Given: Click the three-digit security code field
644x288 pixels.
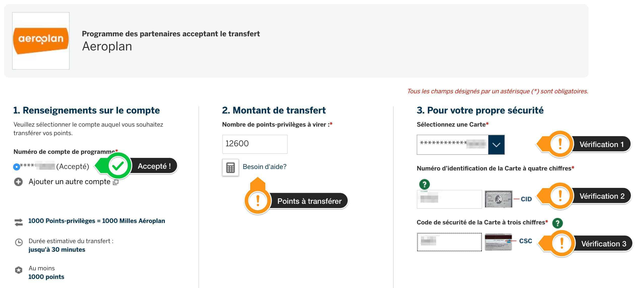Looking at the screenshot, I should pyautogui.click(x=449, y=242).
